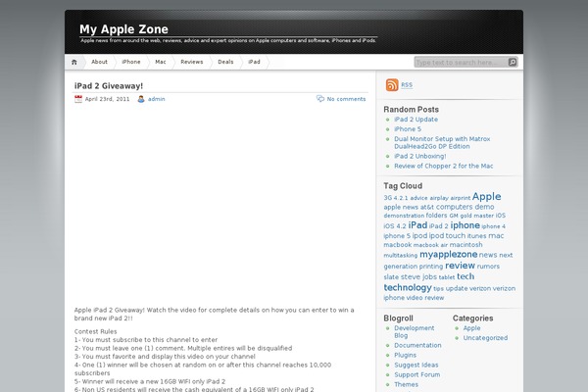Open My Apple Zone site title
588x392 pixels.
pos(123,29)
